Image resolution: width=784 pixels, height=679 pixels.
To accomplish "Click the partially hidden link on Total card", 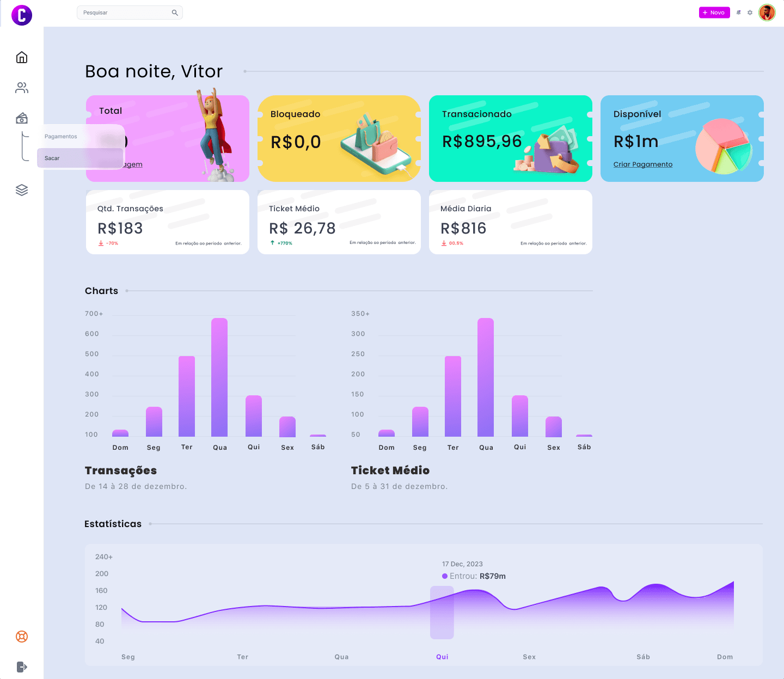I will (x=133, y=164).
